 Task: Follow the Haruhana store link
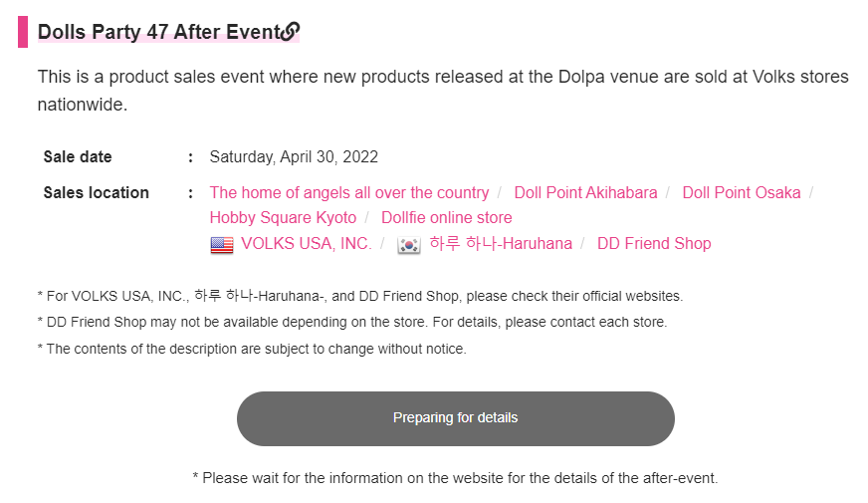(501, 243)
